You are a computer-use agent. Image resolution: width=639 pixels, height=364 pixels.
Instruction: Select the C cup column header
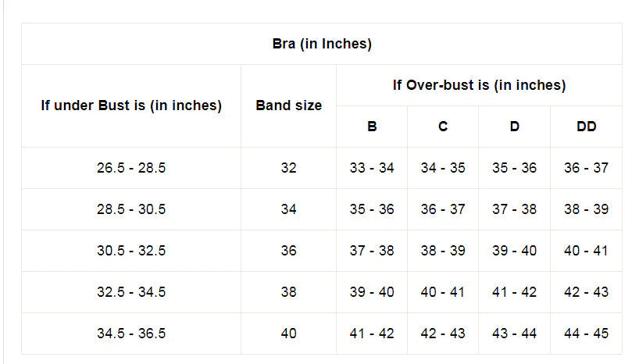coord(443,127)
